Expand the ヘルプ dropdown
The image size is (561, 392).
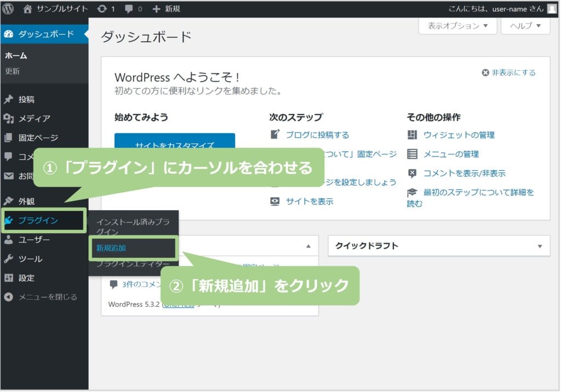pos(525,26)
